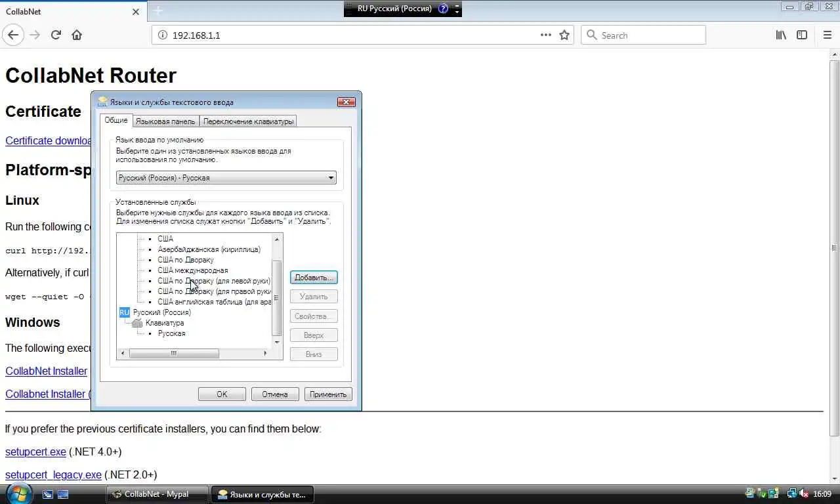Open the first CollabNet Installer link

click(47, 371)
